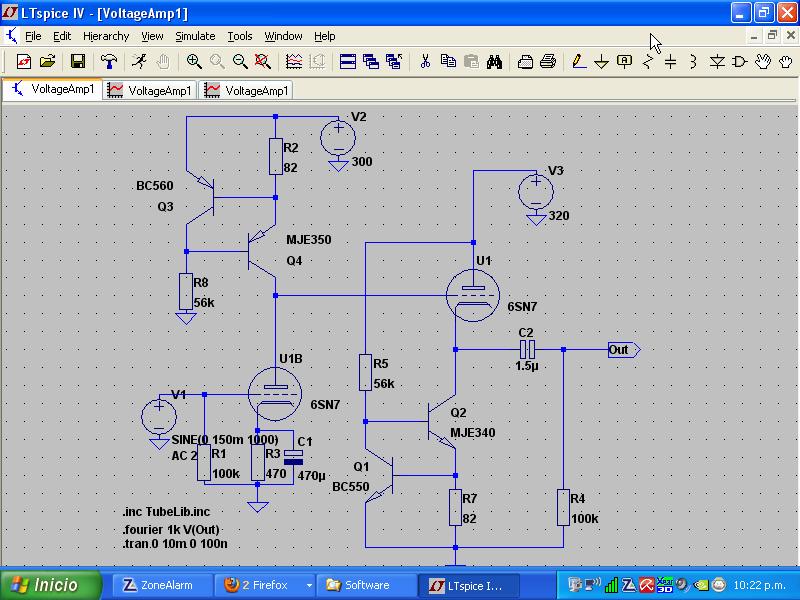The width and height of the screenshot is (800, 600).
Task: Open the View menu
Action: coord(152,36)
